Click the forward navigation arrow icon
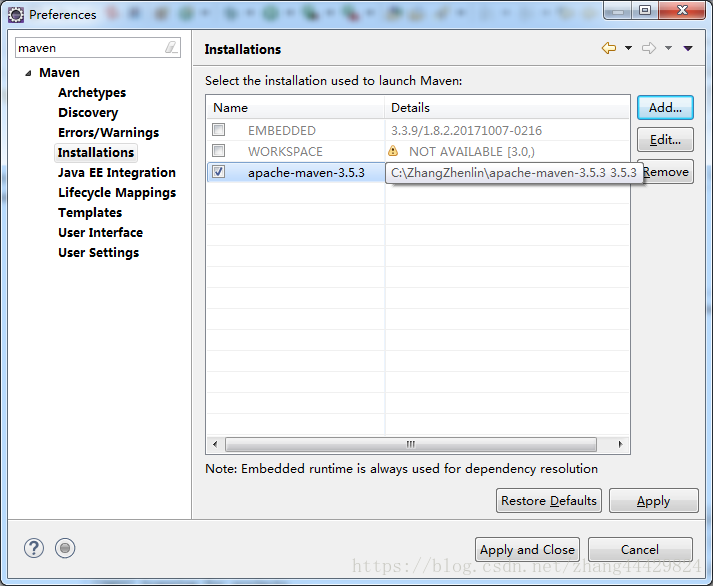 [649, 48]
